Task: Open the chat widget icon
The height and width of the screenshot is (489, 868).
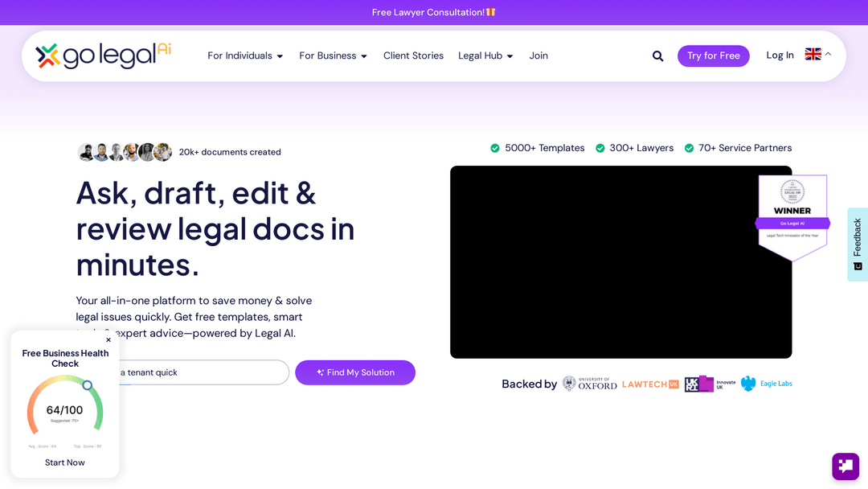Action: pos(845,466)
